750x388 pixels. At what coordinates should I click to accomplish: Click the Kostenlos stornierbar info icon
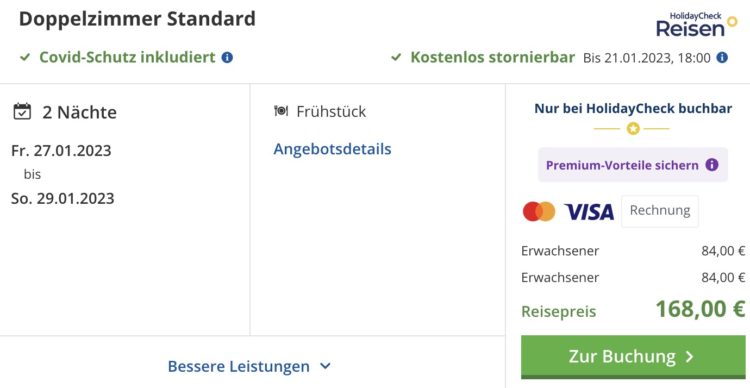pos(722,58)
